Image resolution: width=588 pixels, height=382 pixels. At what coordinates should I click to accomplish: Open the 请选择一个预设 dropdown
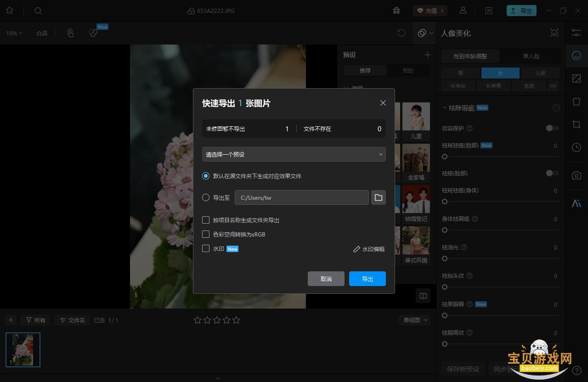pos(294,154)
